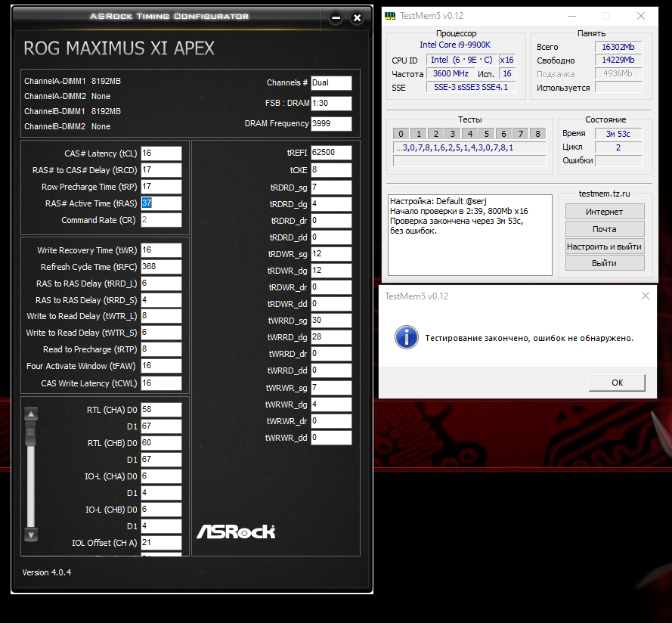672x623 pixels.
Task: Click the Four Activate Window (tFAW) field
Action: 161,366
